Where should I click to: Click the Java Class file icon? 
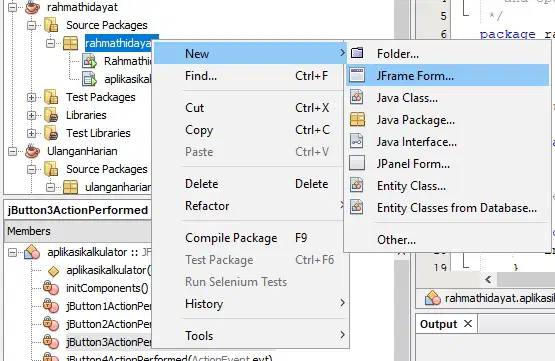(356, 97)
